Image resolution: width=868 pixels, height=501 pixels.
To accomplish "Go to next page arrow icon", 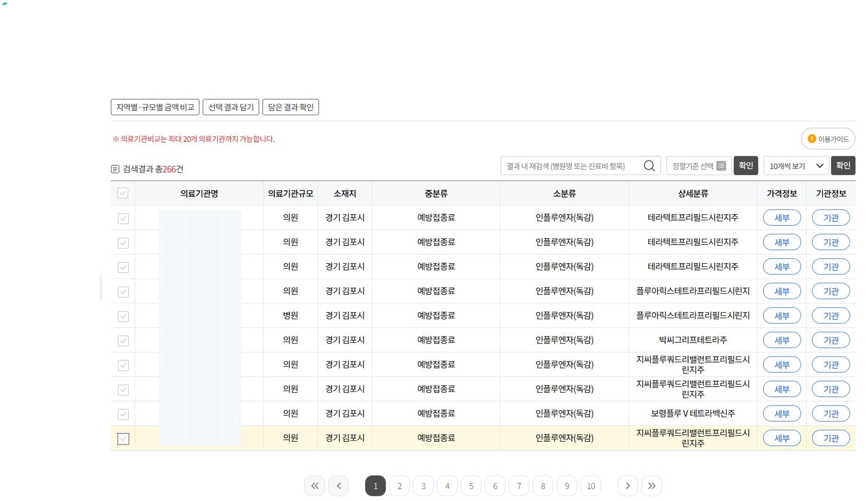I will tap(627, 486).
